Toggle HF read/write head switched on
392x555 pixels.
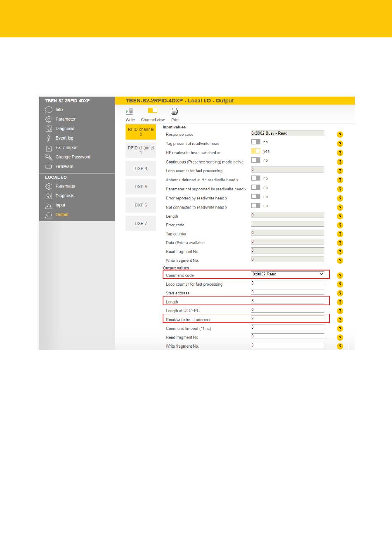256,151
